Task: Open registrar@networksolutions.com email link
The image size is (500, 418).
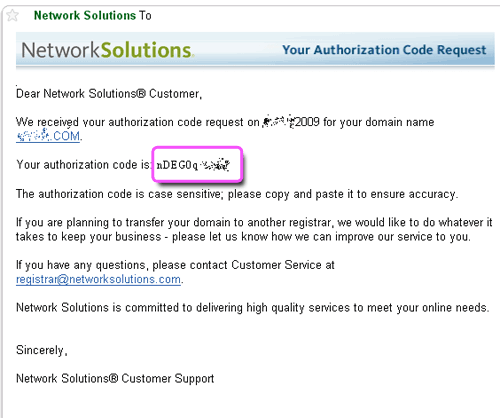Action: click(98, 279)
